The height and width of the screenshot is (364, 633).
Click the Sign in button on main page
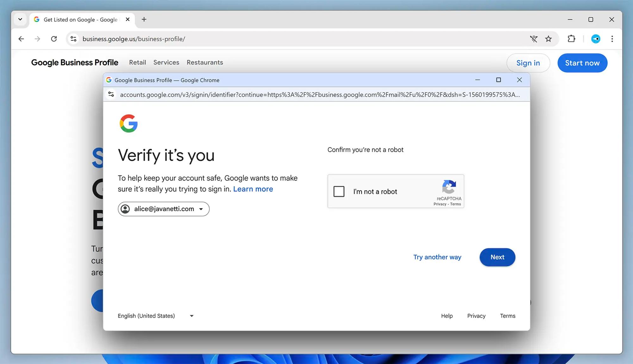point(528,63)
